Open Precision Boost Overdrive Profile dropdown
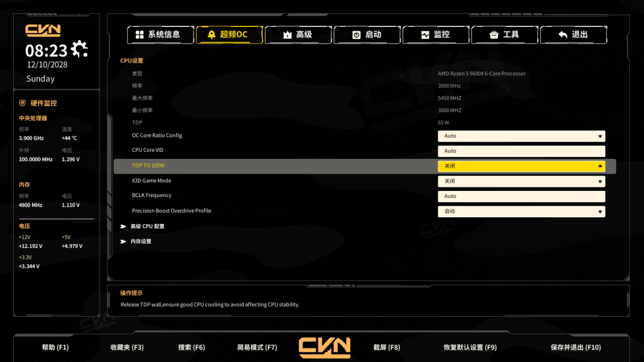The width and height of the screenshot is (644, 362). tap(522, 211)
